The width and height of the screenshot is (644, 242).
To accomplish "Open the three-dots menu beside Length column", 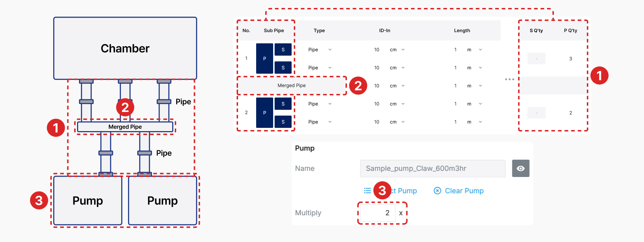I will 509,79.
